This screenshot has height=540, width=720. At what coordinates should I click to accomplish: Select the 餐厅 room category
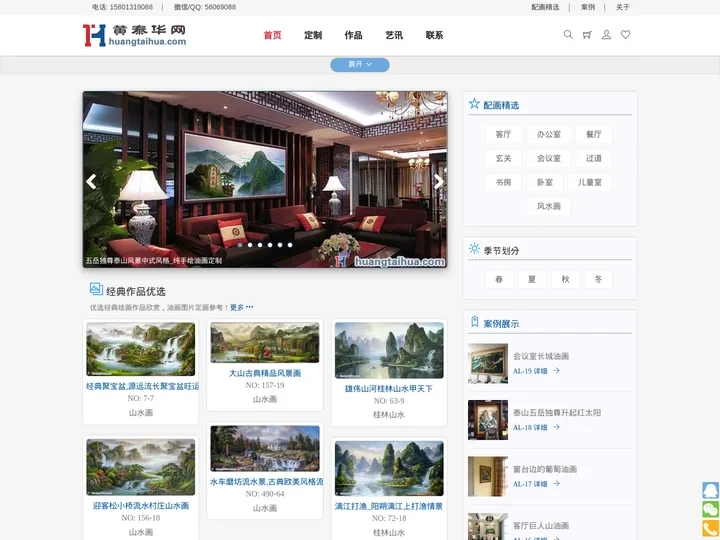tap(594, 134)
